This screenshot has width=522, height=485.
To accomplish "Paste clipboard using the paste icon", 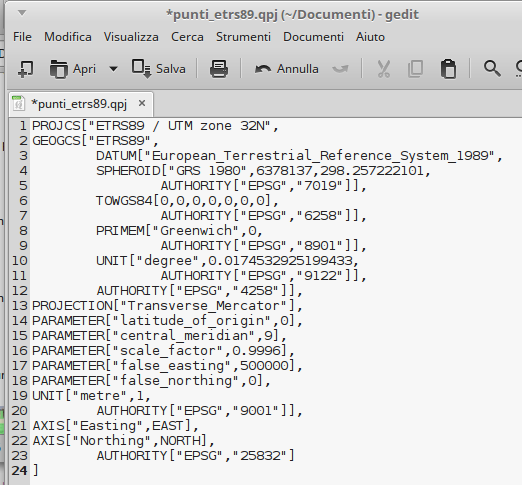I will [x=448, y=69].
